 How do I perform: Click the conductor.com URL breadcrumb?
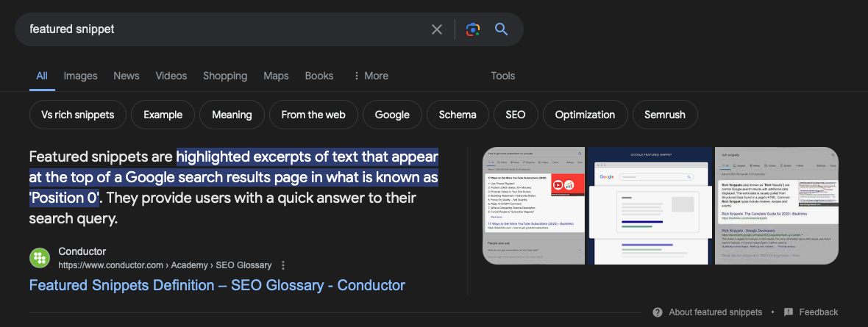(165, 265)
